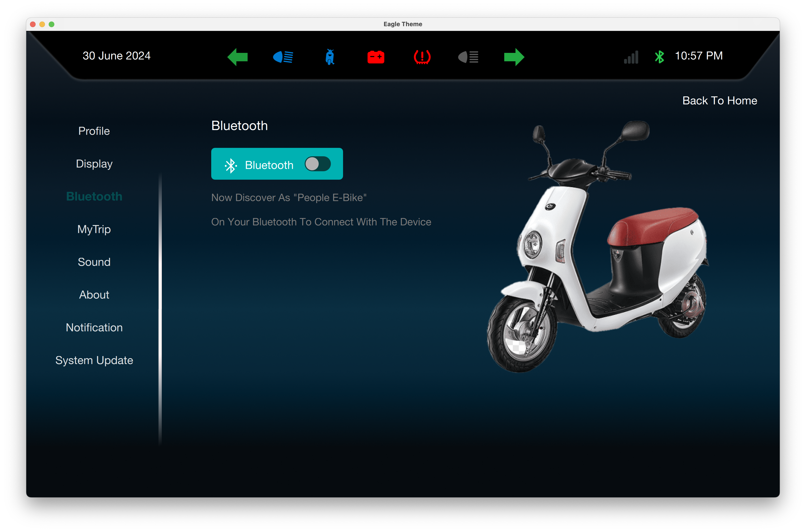Click the blue high beam headlight icon
The height and width of the screenshot is (532, 806).
pyautogui.click(x=283, y=57)
